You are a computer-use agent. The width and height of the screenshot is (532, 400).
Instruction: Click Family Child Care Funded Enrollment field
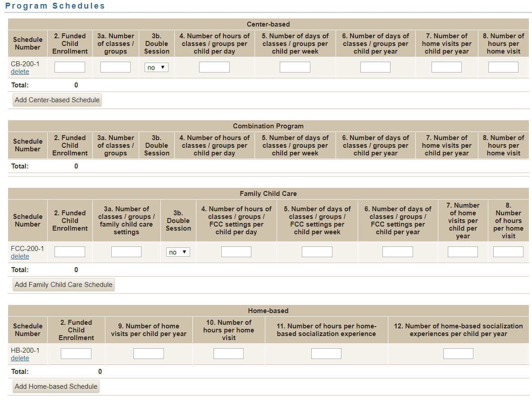click(x=70, y=252)
